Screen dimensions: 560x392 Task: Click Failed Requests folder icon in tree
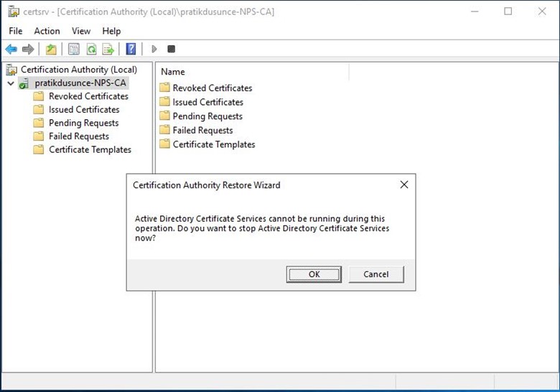[39, 136]
